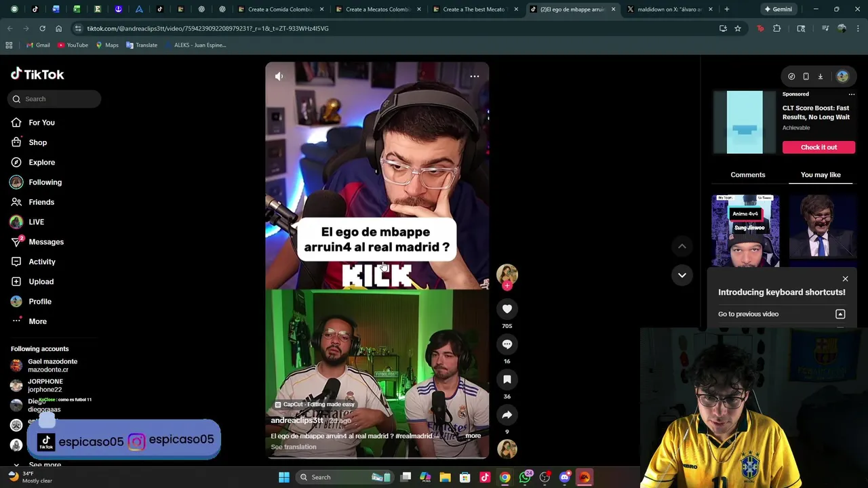Expand the More menu in the sidebar
Viewport: 868px width, 488px height.
(x=37, y=321)
